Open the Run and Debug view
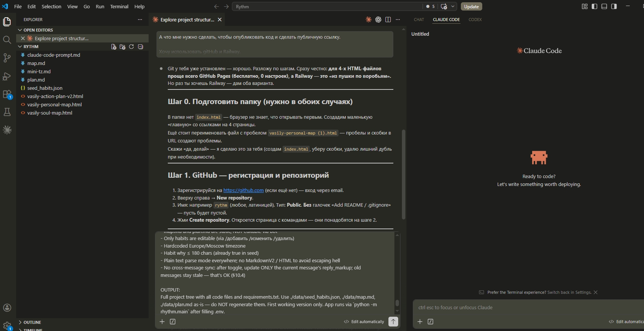 7,76
